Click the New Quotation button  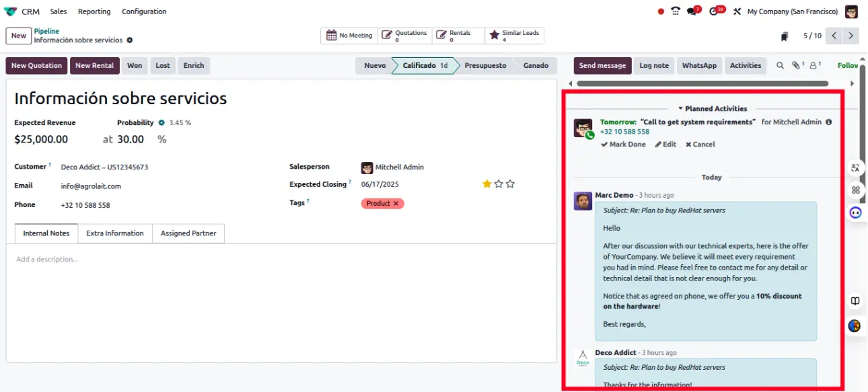(36, 66)
